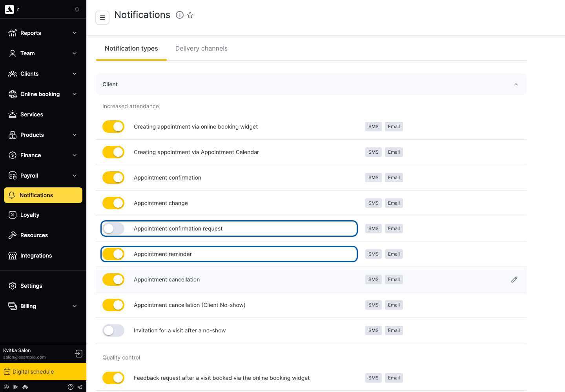Click the Telegram paper plane icon
Image resolution: width=565 pixels, height=392 pixels.
click(x=80, y=387)
